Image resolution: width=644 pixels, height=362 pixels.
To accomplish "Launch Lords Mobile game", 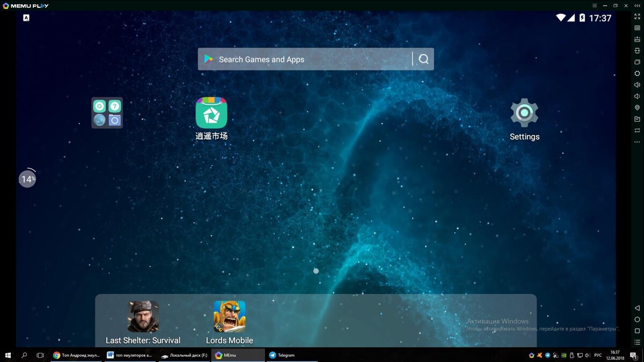I will 229,322.
